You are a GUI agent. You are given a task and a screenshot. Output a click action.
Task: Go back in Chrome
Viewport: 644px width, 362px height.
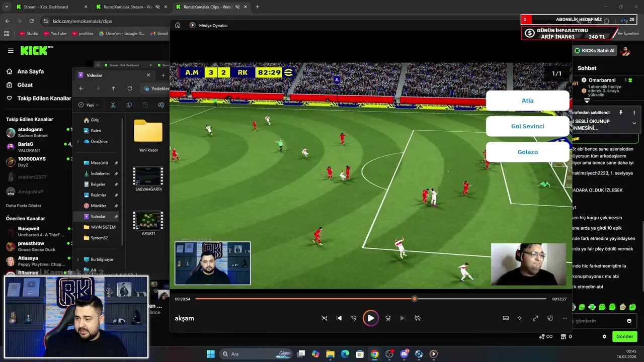tap(7, 21)
